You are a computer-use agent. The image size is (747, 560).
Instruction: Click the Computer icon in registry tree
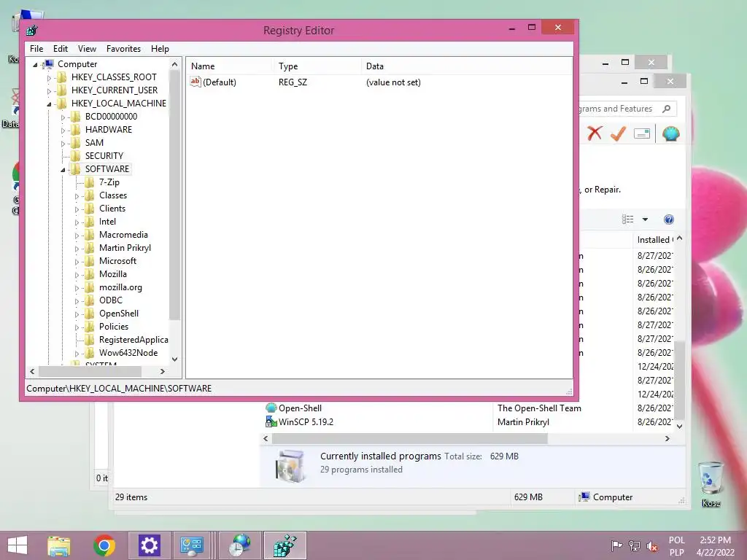click(48, 64)
